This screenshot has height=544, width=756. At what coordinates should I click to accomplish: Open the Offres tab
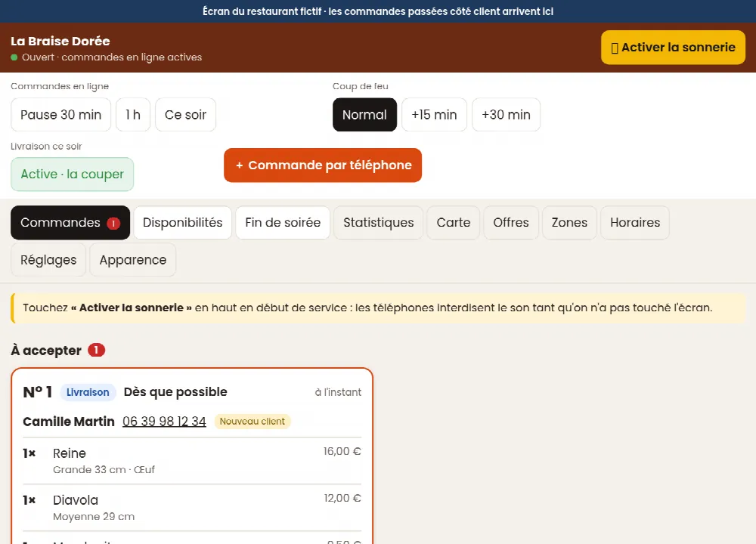point(511,223)
